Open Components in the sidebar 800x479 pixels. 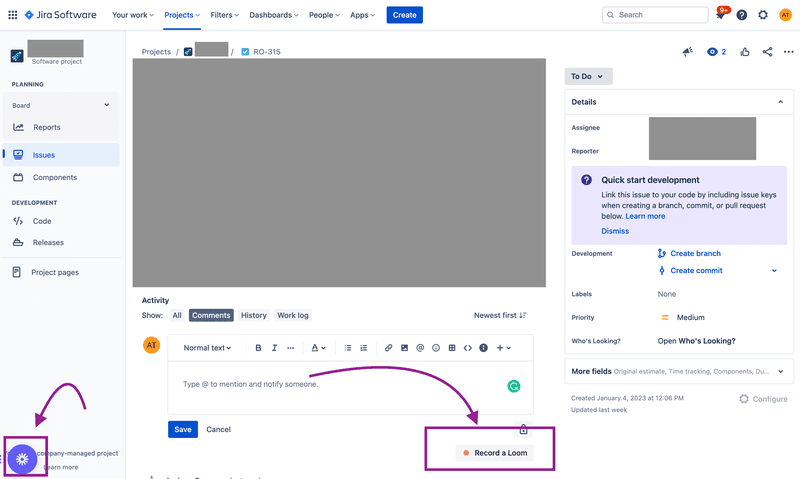61,178
